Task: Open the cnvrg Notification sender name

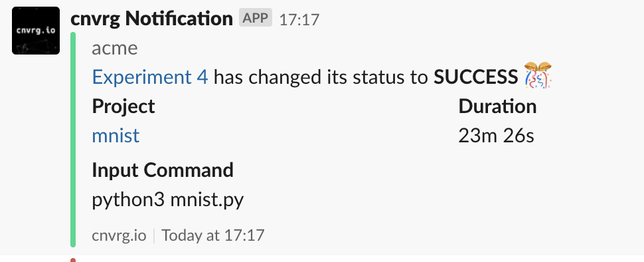Action: click(151, 19)
